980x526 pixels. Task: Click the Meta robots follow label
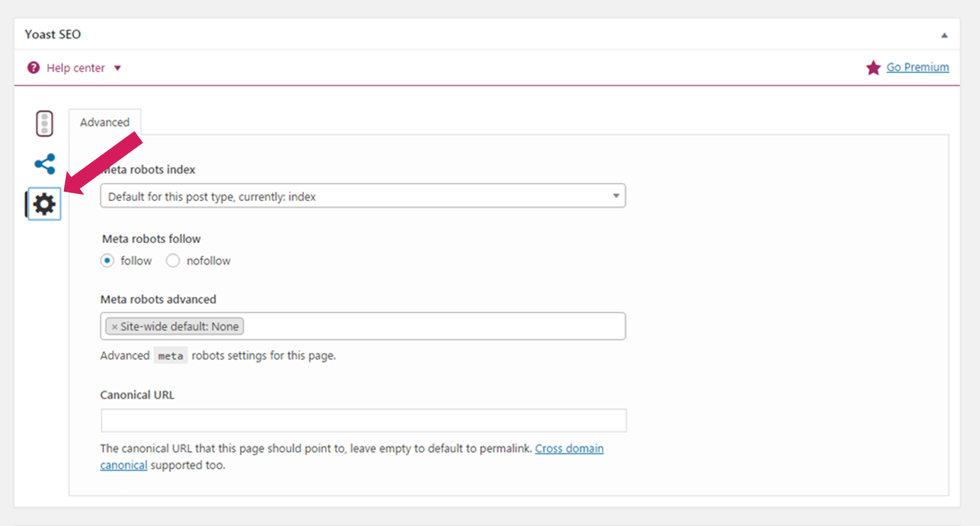152,239
